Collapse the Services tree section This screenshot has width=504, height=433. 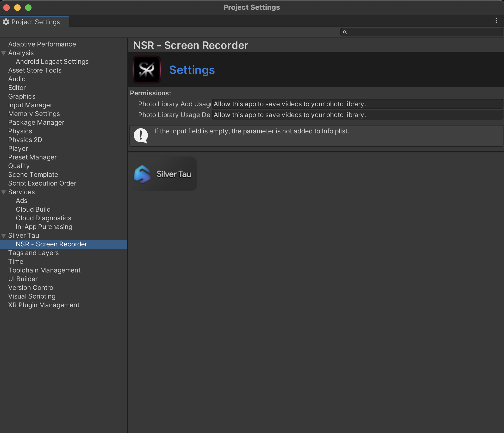point(4,192)
